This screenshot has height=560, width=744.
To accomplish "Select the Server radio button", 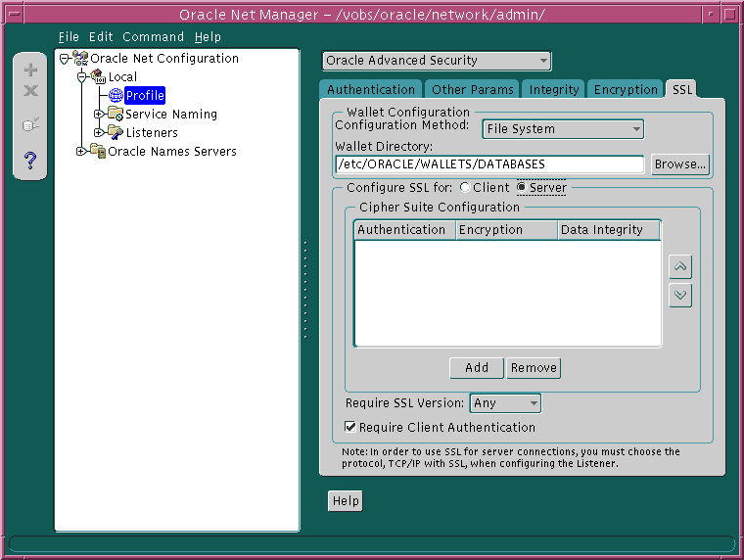I will 522,187.
